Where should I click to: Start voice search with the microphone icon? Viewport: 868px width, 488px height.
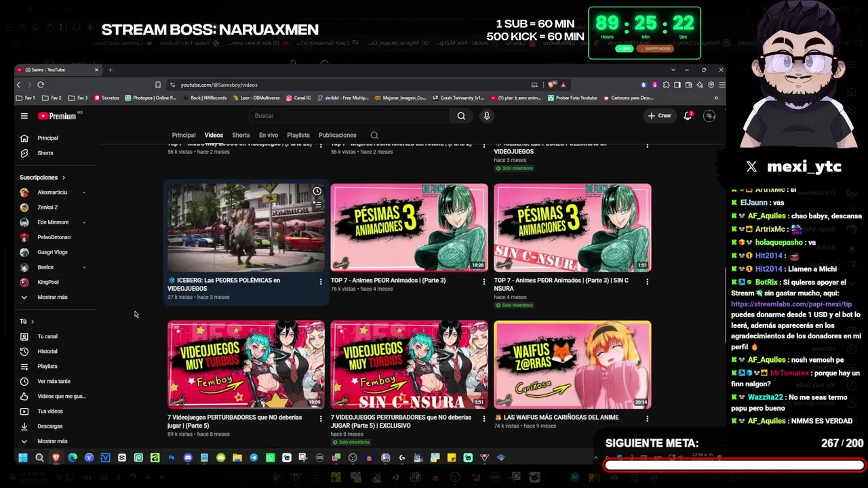(486, 116)
